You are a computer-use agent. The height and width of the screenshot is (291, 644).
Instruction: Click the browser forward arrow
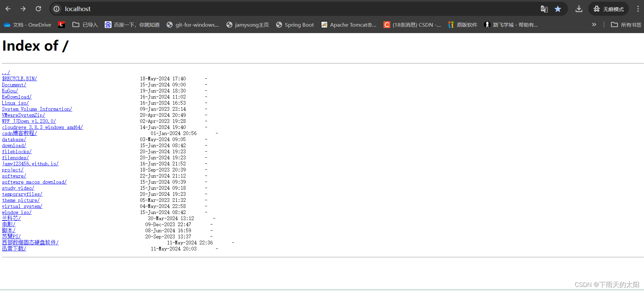(23, 9)
